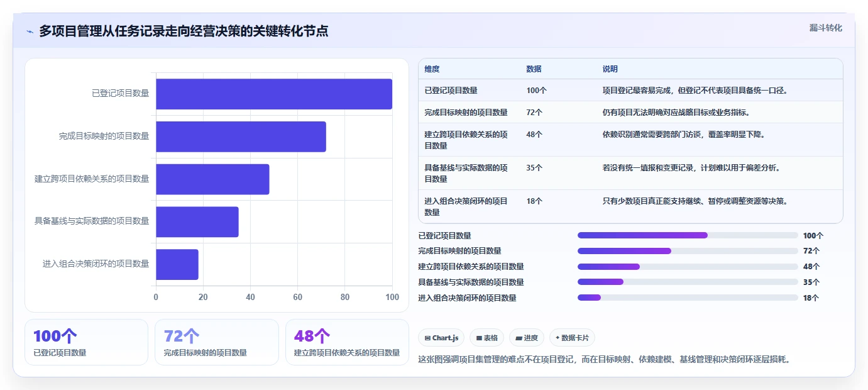This screenshot has width=868, height=390.
Task: Click chart axis label 已登记项目数量
Action: (x=120, y=94)
